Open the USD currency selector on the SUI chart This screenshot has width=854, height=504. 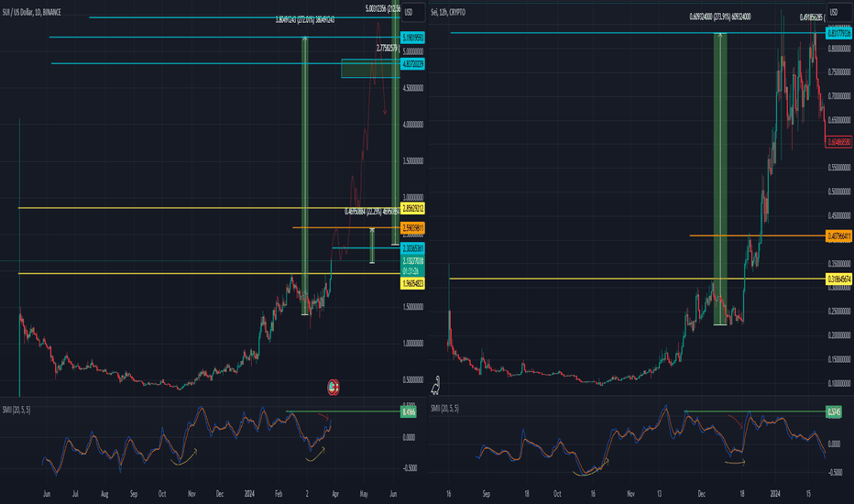point(412,12)
